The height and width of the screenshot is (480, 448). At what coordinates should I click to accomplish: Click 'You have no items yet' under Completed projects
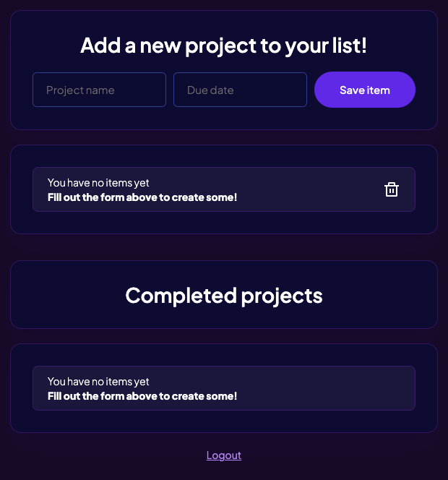point(98,382)
